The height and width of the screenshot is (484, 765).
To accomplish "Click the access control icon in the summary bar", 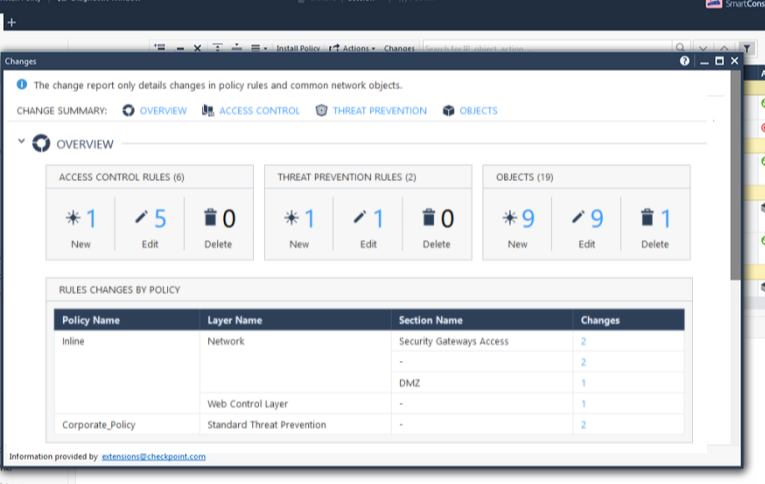I will point(208,111).
